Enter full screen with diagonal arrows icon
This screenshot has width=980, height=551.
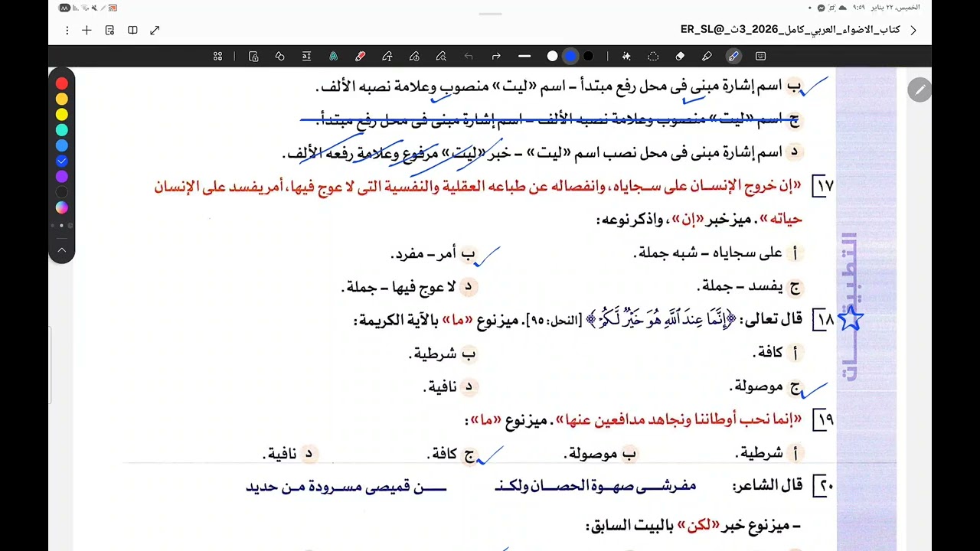pyautogui.click(x=155, y=31)
